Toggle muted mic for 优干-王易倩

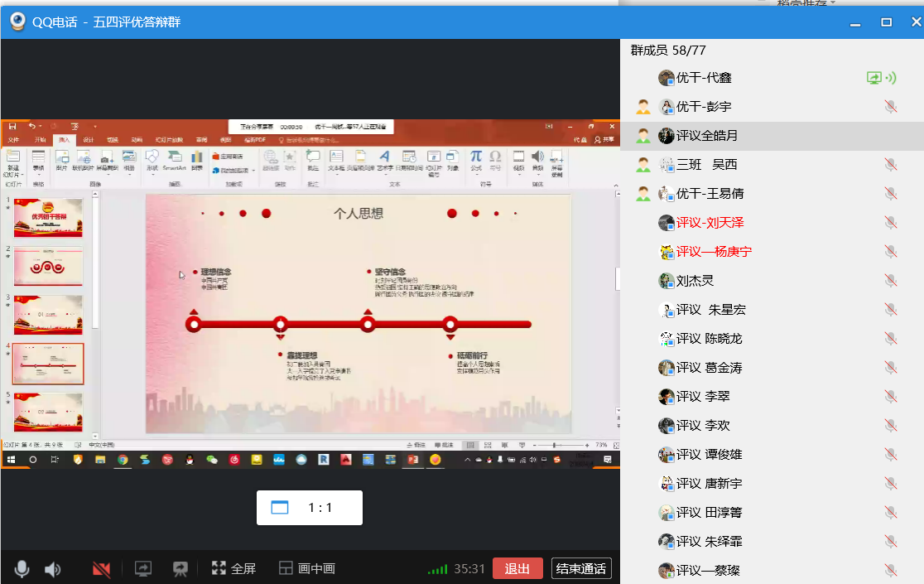tap(890, 193)
